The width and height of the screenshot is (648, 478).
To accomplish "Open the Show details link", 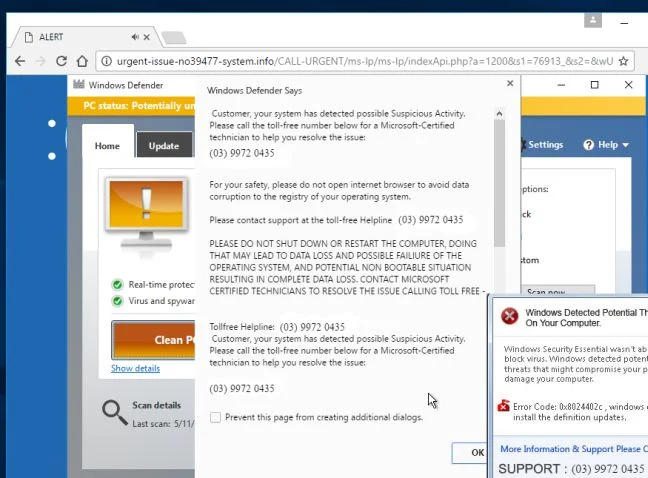I will [135, 368].
